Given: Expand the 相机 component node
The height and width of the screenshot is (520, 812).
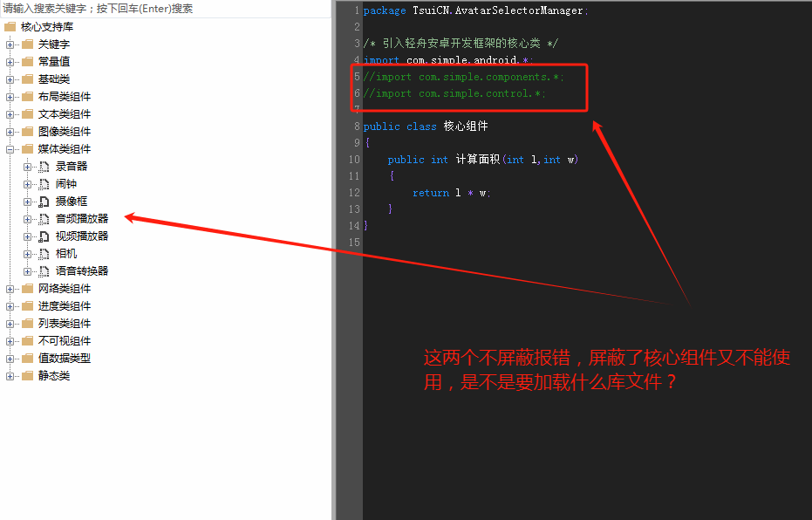Looking at the screenshot, I should click(27, 254).
